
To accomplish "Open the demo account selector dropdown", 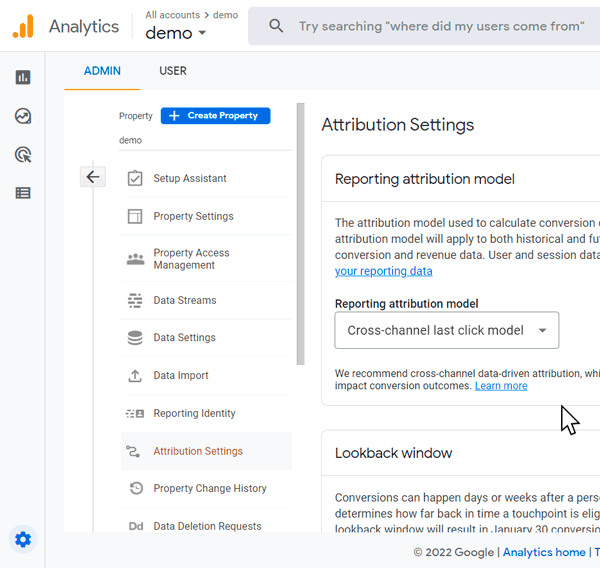I will point(176,33).
